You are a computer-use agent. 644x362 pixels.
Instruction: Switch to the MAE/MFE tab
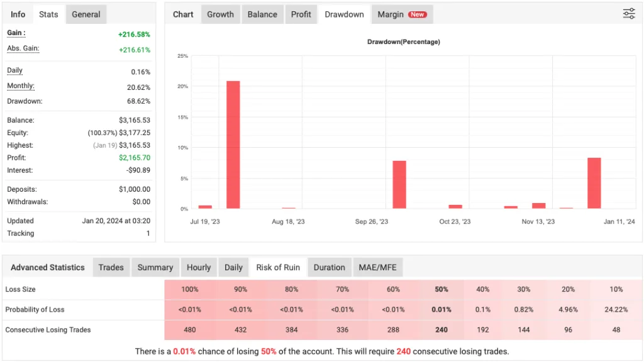(x=378, y=267)
